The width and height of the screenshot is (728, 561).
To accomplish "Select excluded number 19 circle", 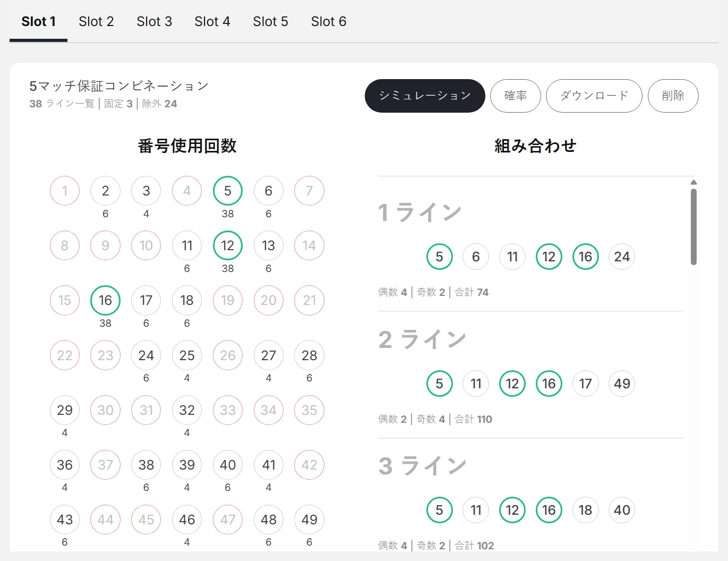I will pyautogui.click(x=227, y=300).
